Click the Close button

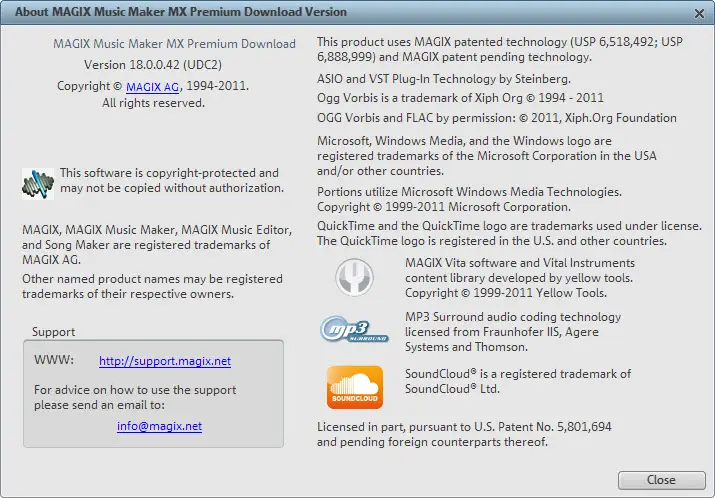(x=662, y=480)
